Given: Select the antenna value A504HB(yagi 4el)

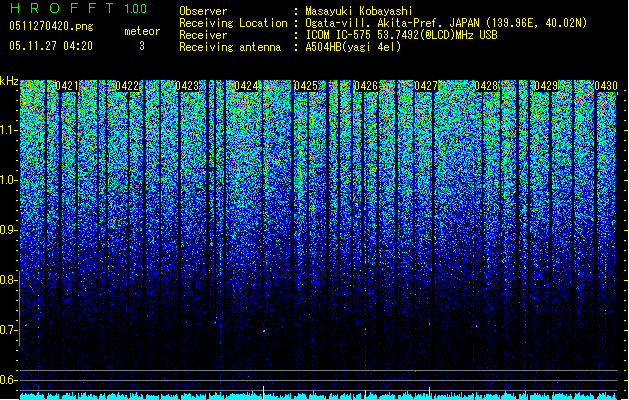Looking at the screenshot, I should (353, 47).
